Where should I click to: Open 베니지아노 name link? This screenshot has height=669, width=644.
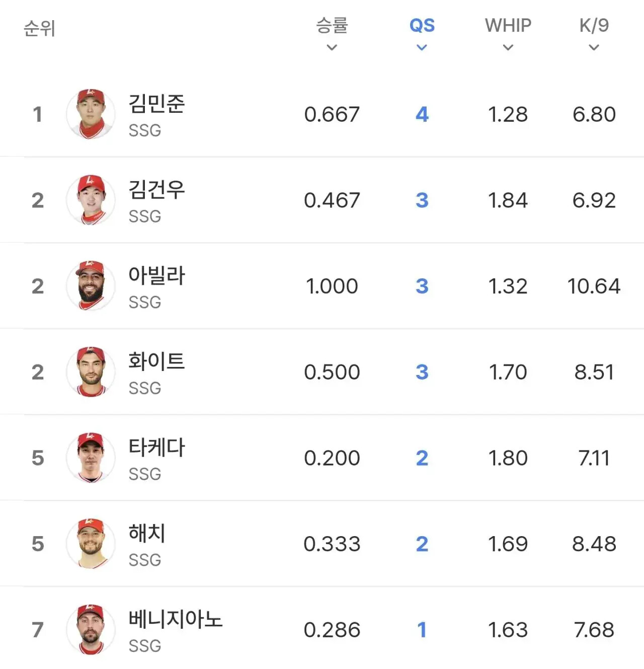click(x=175, y=619)
